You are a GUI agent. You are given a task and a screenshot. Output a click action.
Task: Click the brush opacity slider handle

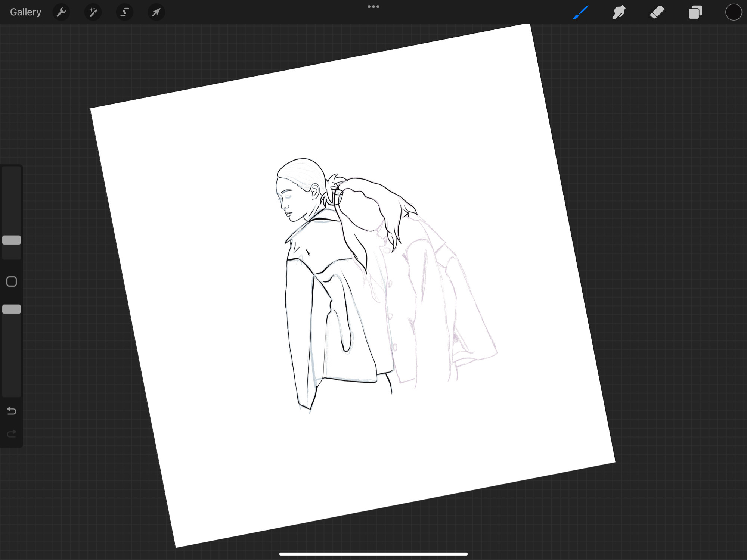pyautogui.click(x=12, y=309)
